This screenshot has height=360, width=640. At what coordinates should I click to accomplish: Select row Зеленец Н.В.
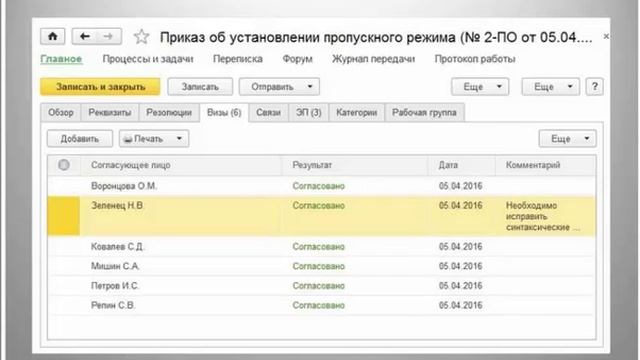(322, 216)
